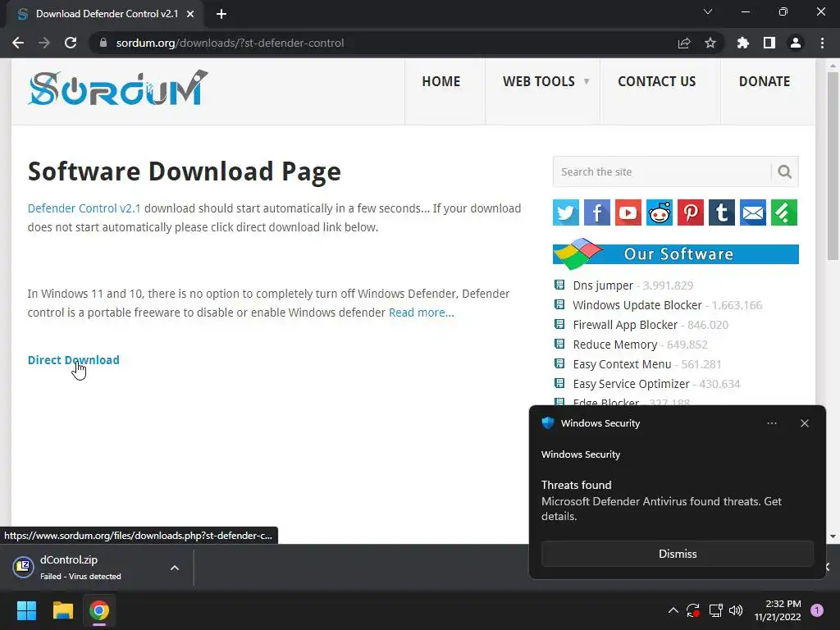Open a new browser tab
This screenshot has height=630, width=840.
tap(221, 14)
